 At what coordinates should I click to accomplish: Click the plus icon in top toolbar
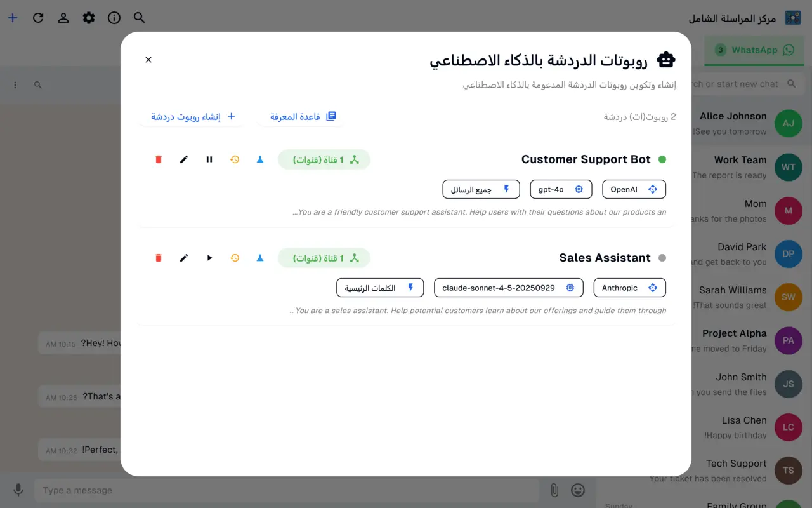(13, 18)
